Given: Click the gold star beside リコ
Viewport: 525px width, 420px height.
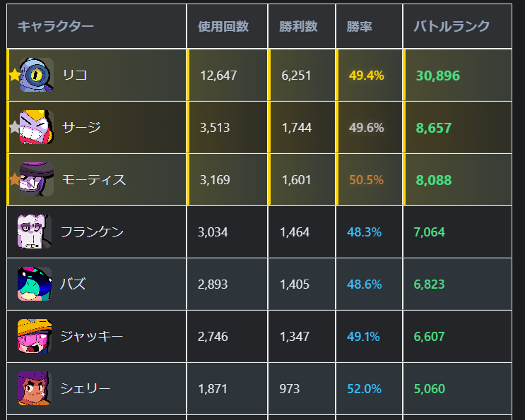Looking at the screenshot, I should pyautogui.click(x=14, y=75).
